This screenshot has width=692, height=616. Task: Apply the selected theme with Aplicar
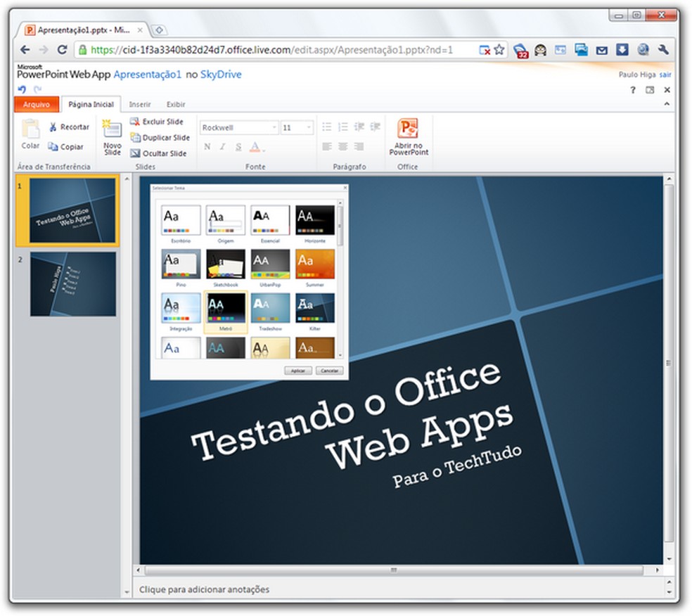coord(297,371)
